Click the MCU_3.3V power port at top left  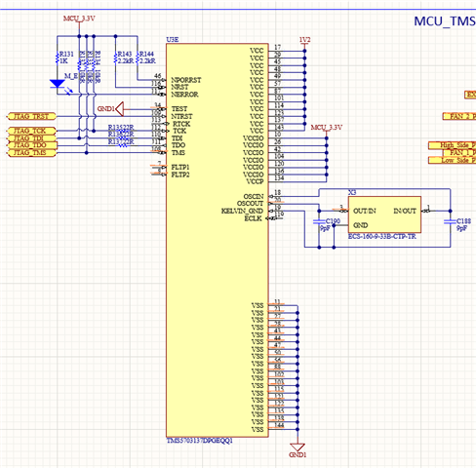(79, 19)
